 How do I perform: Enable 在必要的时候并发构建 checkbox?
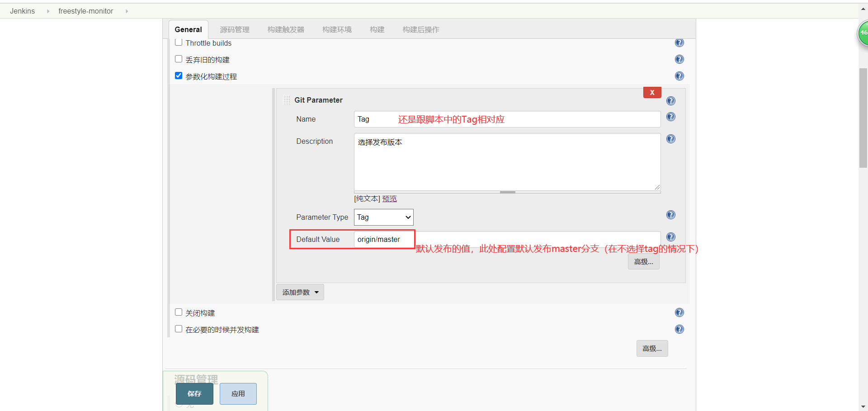179,329
